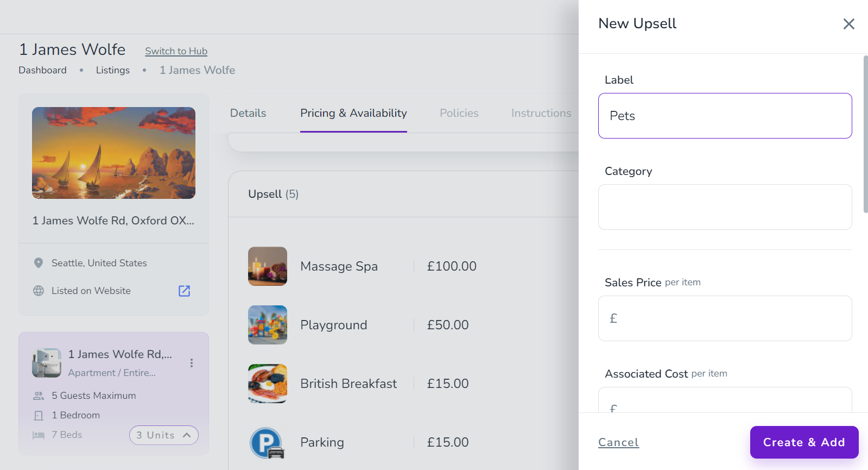The height and width of the screenshot is (470, 868).
Task: Cancel the new upsell form
Action: click(618, 442)
